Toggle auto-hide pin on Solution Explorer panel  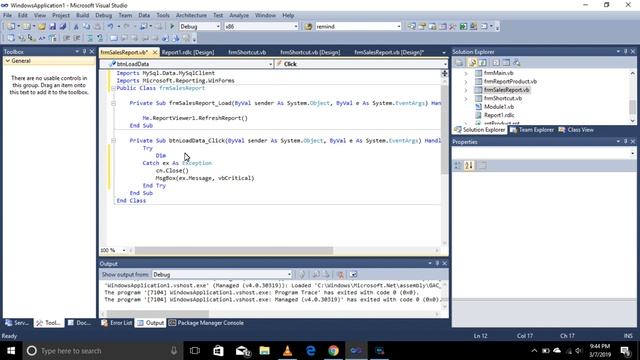pyautogui.click(x=625, y=51)
